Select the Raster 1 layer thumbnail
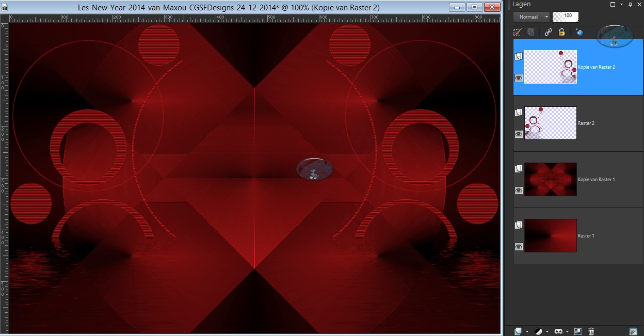This screenshot has width=644, height=336. 551,235
